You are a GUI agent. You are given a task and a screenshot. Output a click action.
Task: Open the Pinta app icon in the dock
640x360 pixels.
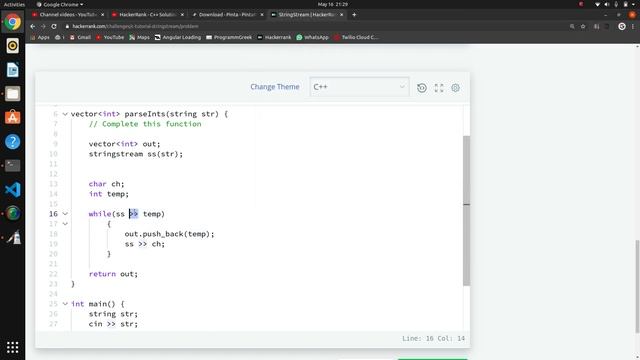click(x=13, y=237)
